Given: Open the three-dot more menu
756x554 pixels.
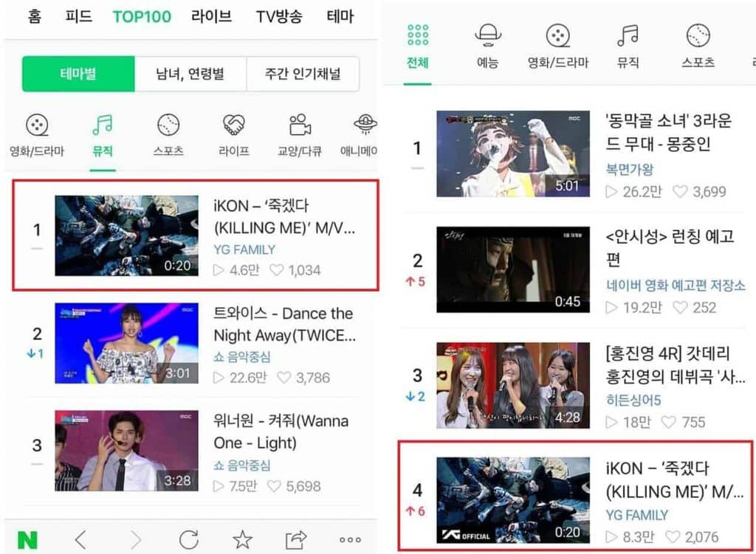Looking at the screenshot, I should click(x=350, y=539).
